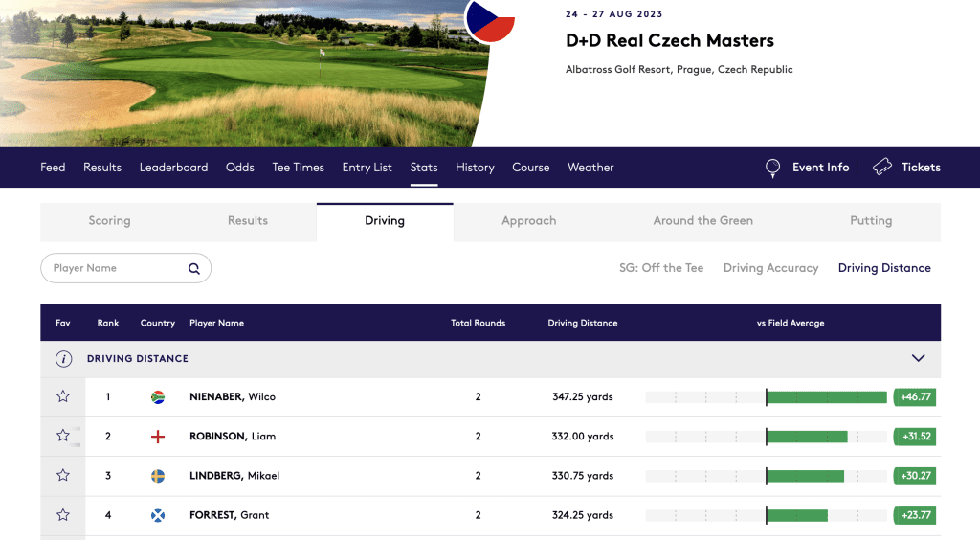Click the Rank column header
The image size is (980, 540).
(x=108, y=323)
